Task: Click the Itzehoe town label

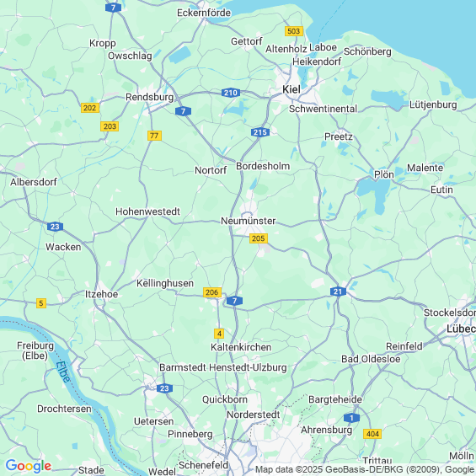Action: point(101,294)
